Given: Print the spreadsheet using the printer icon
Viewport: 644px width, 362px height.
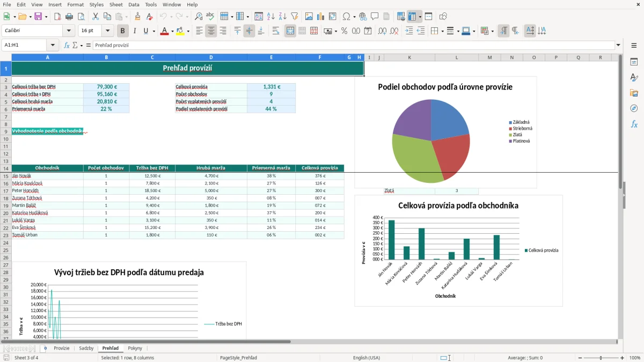Looking at the screenshot, I should click(x=69, y=17).
